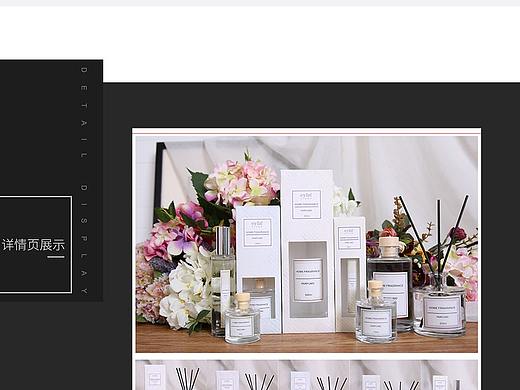The height and width of the screenshot is (390, 520).
Task: Click the small cork-stoppered bottle by the flowers
Action: pos(242,318)
